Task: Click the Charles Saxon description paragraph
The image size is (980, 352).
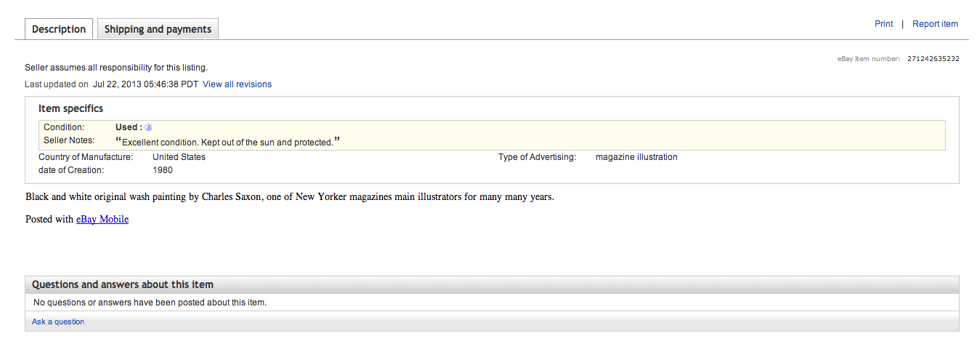Action: click(290, 197)
